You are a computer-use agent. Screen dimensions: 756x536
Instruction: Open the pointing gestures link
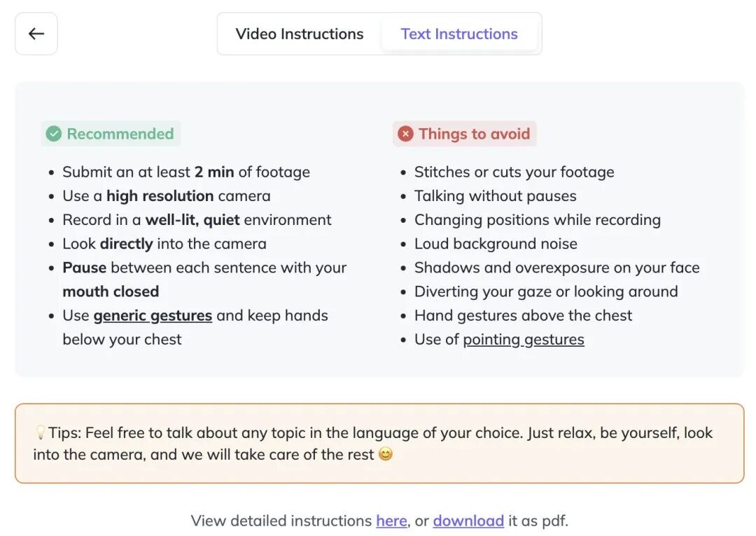pyautogui.click(x=524, y=339)
